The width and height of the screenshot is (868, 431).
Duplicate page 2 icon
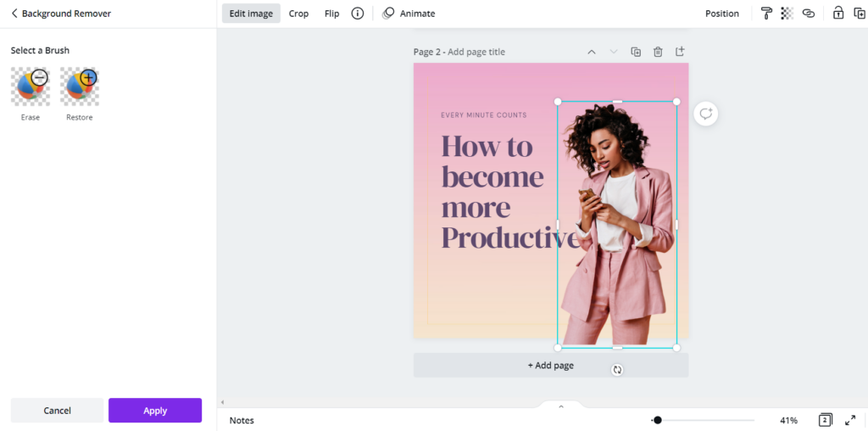pyautogui.click(x=636, y=52)
